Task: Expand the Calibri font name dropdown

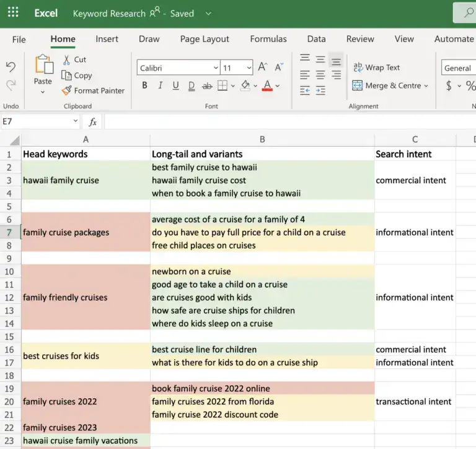Action: tap(215, 68)
